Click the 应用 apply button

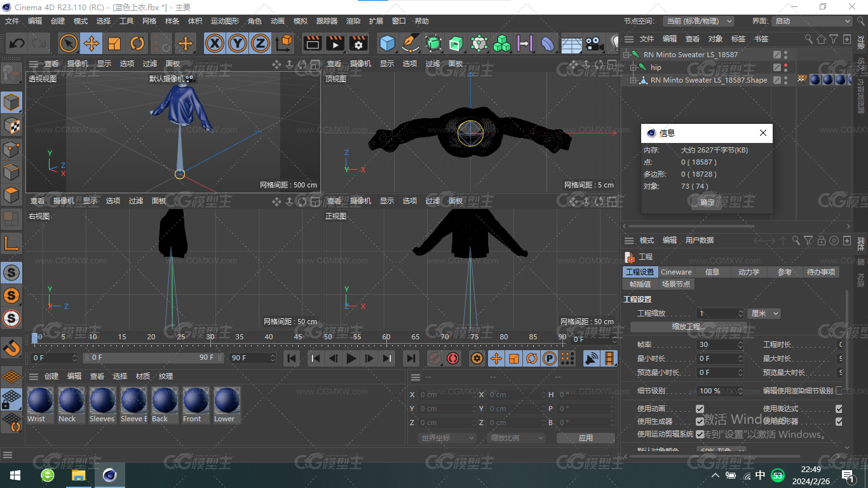click(586, 438)
